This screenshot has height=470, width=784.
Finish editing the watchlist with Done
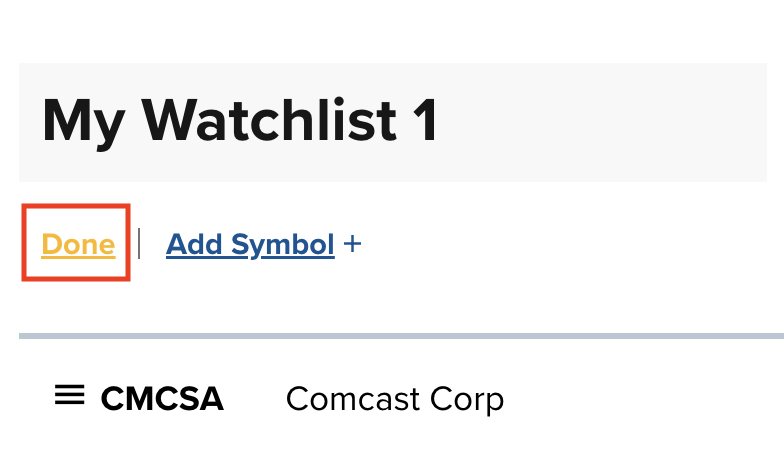[78, 244]
